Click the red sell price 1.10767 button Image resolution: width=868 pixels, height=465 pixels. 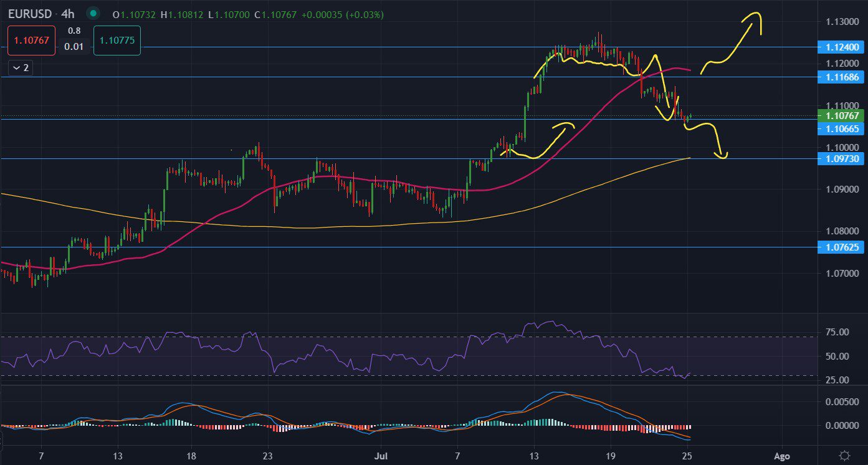(32, 41)
